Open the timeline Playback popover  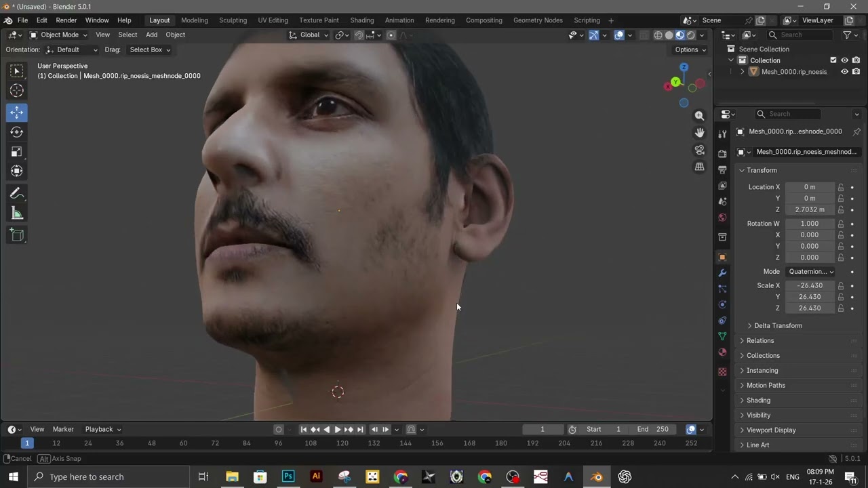103,430
